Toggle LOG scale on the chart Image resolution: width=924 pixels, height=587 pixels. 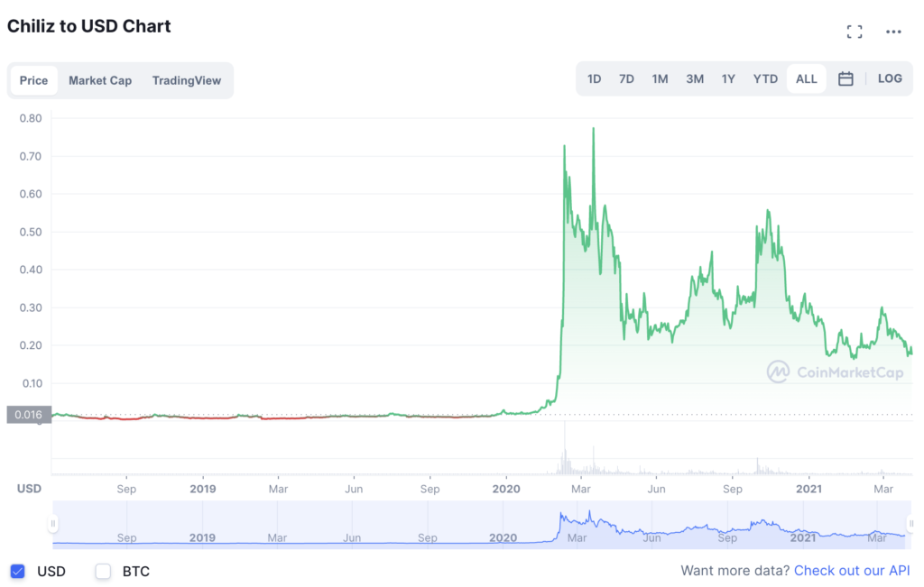click(890, 78)
